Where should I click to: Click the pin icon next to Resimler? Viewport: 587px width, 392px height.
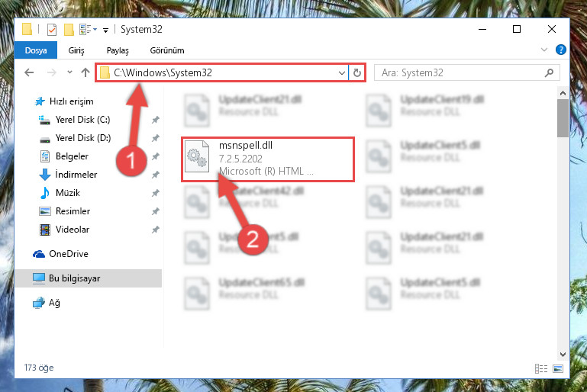coord(156,211)
